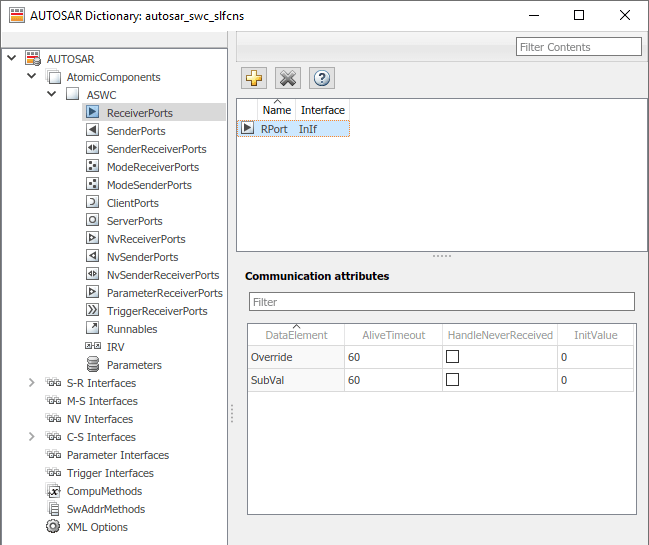Collapse the AUTOSAR root node
The image size is (649, 545).
(x=12, y=58)
